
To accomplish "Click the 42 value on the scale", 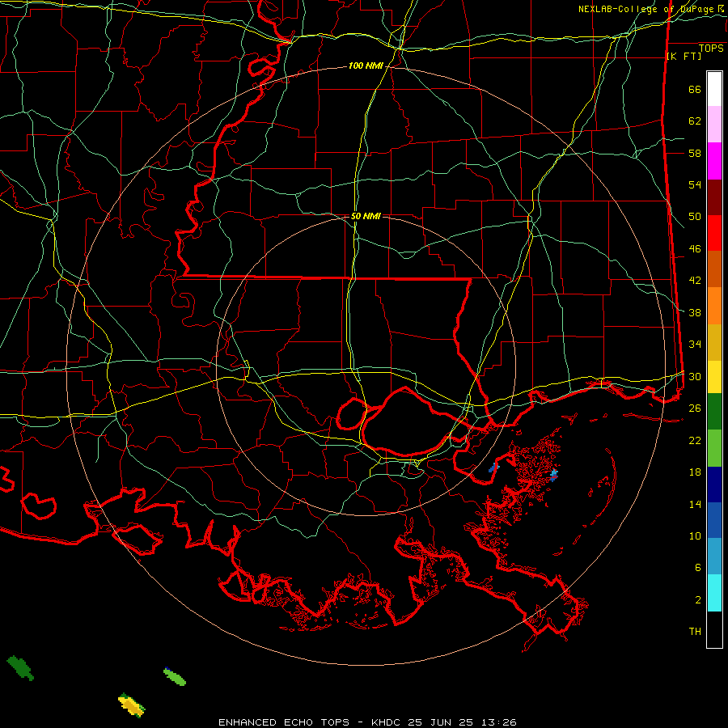I will click(695, 281).
